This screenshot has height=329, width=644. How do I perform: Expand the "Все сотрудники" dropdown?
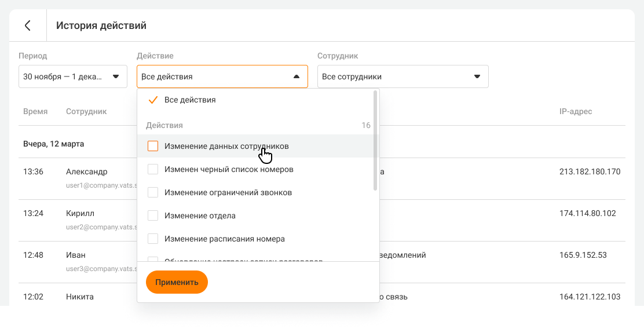tap(402, 76)
